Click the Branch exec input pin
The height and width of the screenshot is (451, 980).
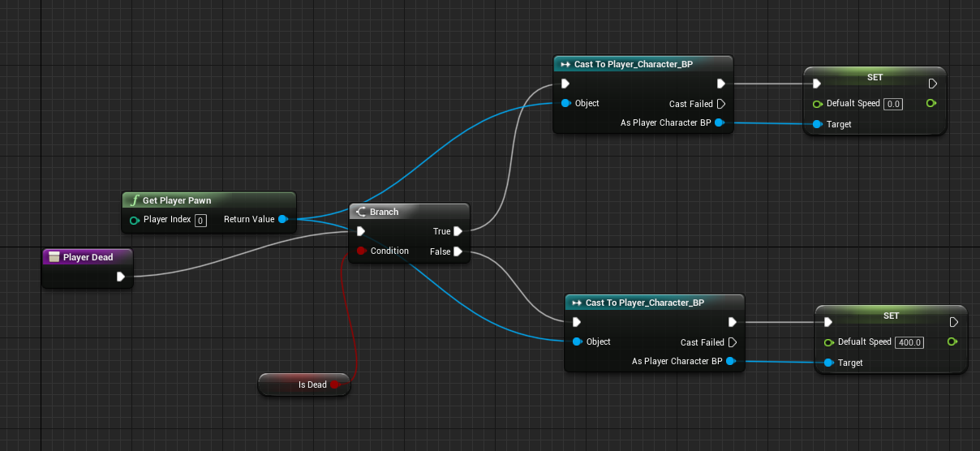pos(361,231)
